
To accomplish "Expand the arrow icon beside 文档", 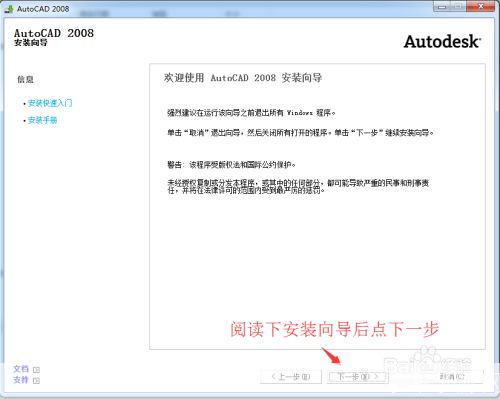I will (37, 370).
